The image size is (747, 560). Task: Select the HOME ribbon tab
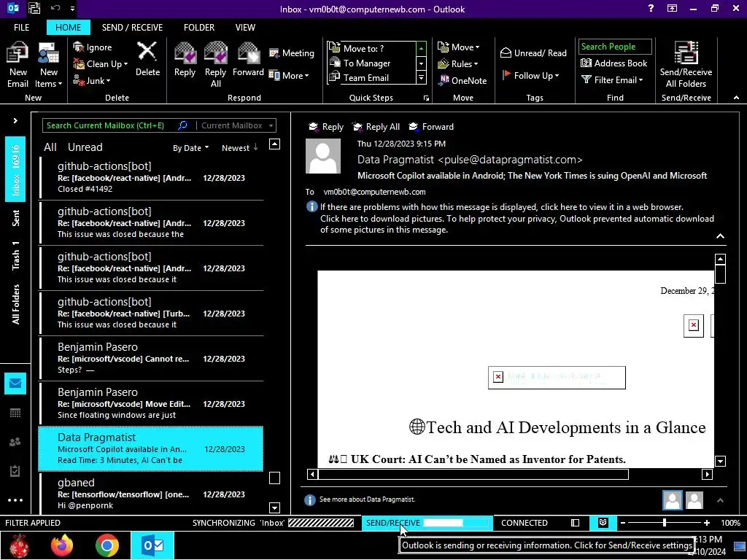68,27
